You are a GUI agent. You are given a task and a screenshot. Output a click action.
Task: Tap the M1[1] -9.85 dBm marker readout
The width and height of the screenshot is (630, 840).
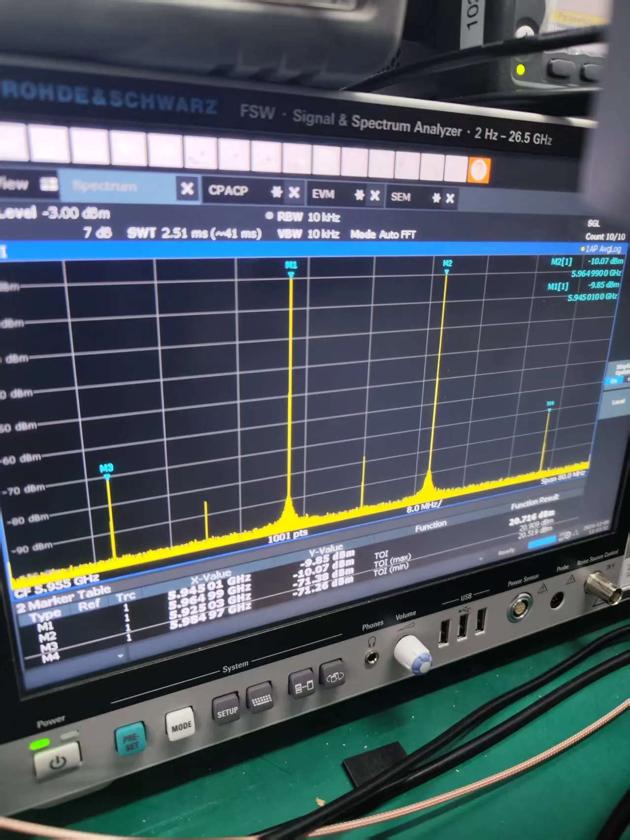click(583, 286)
